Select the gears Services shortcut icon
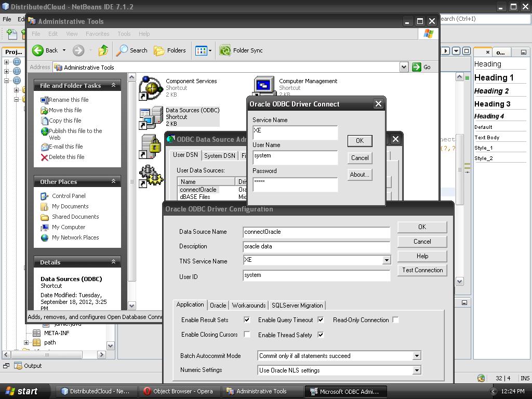 coord(151,176)
